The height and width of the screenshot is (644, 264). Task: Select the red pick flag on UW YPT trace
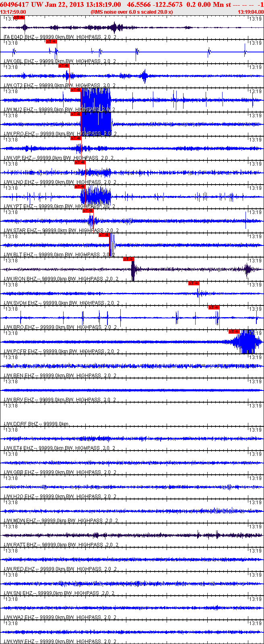80,187
